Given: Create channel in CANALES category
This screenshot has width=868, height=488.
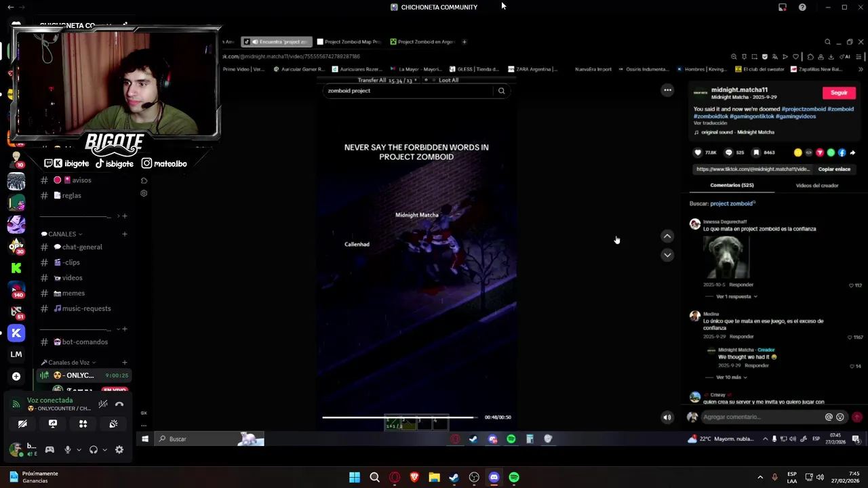Looking at the screenshot, I should coord(125,234).
